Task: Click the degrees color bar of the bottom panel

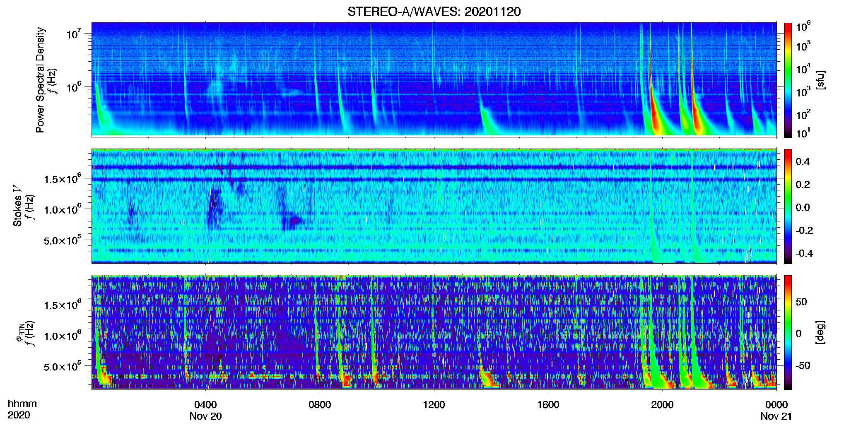Action: coord(788,332)
